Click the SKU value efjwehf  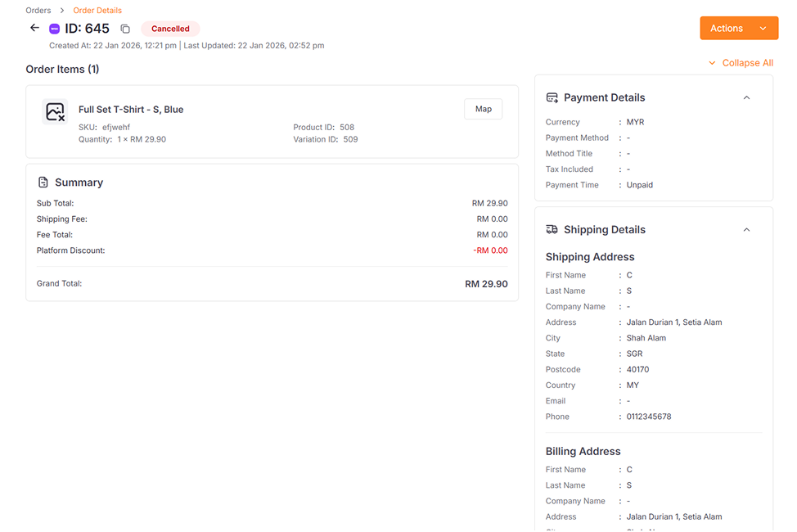[x=116, y=128]
